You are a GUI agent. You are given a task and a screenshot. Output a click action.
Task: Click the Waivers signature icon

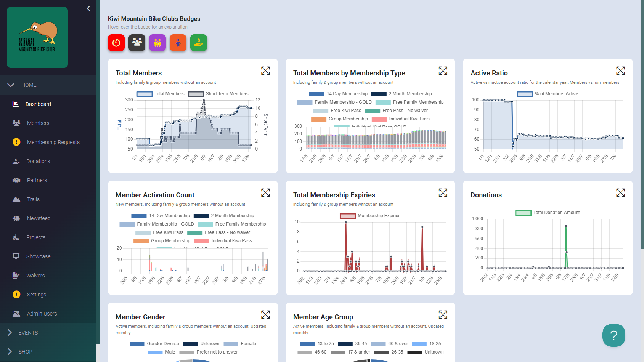pos(16,276)
